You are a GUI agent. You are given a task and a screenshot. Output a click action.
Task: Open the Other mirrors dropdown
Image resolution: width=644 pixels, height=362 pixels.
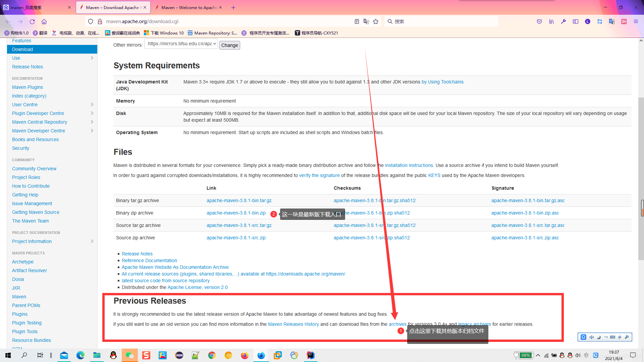pos(181,44)
